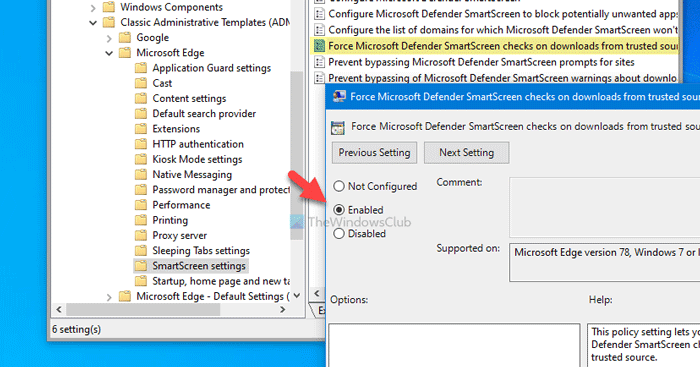Expand the Windows Components tree node
Viewport: 700px width, 367px height.
coord(93,8)
